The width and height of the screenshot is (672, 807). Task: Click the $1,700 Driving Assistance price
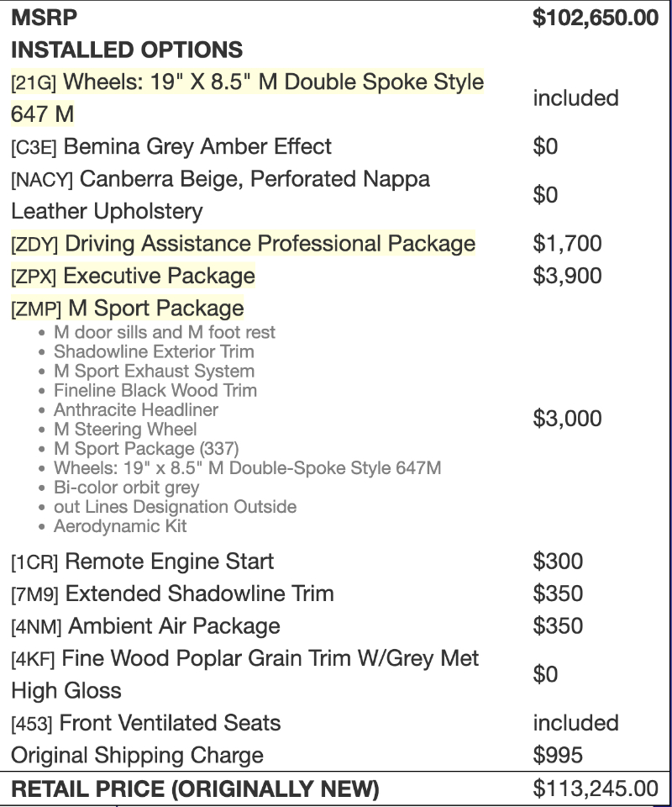[567, 244]
